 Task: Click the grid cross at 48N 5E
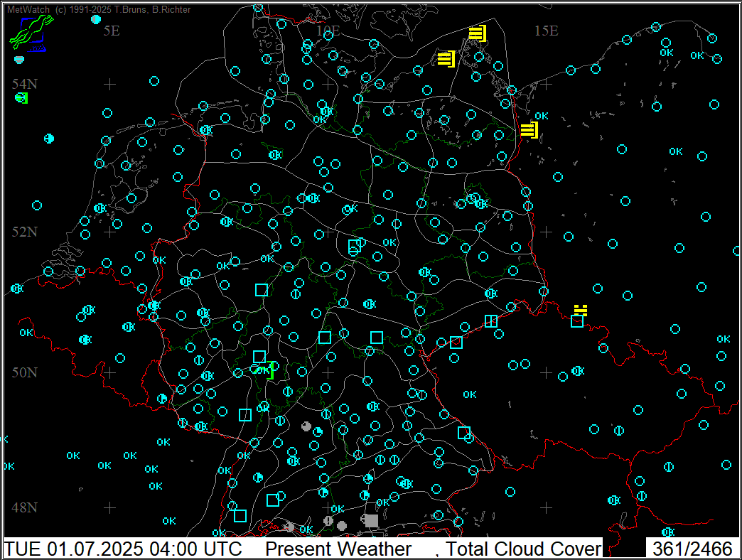click(x=109, y=507)
